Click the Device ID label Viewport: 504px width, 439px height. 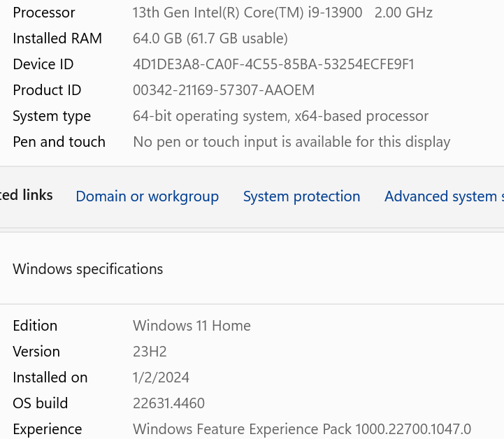coord(43,64)
